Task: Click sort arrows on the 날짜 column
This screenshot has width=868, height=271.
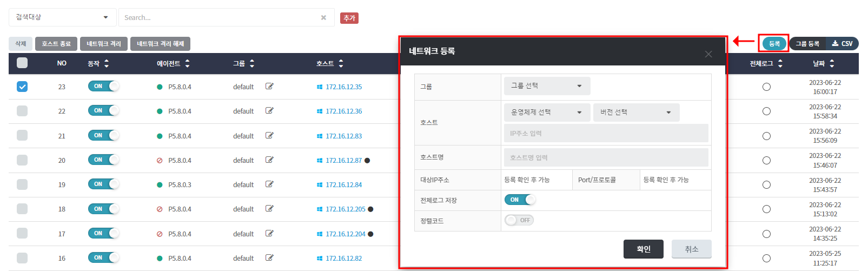Action: [831, 63]
